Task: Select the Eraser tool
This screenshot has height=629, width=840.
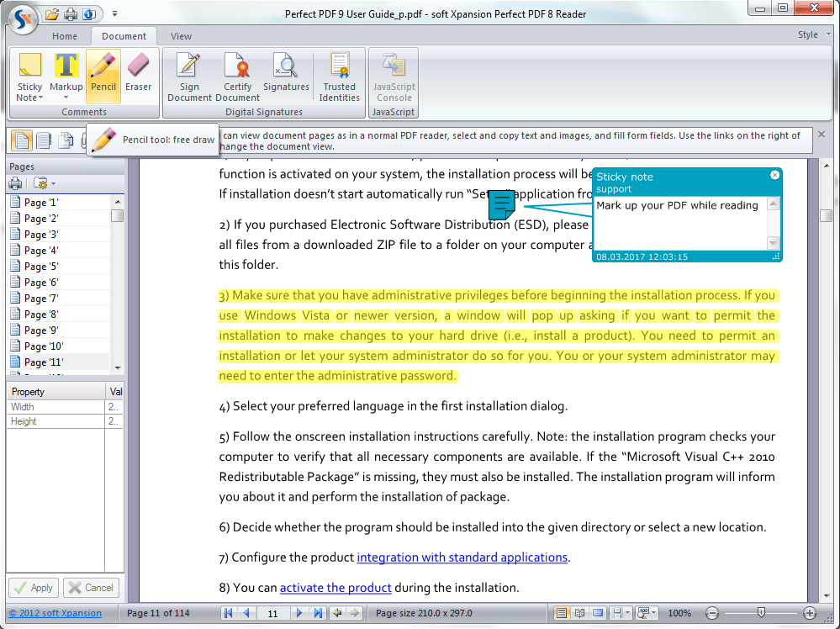Action: 138,71
